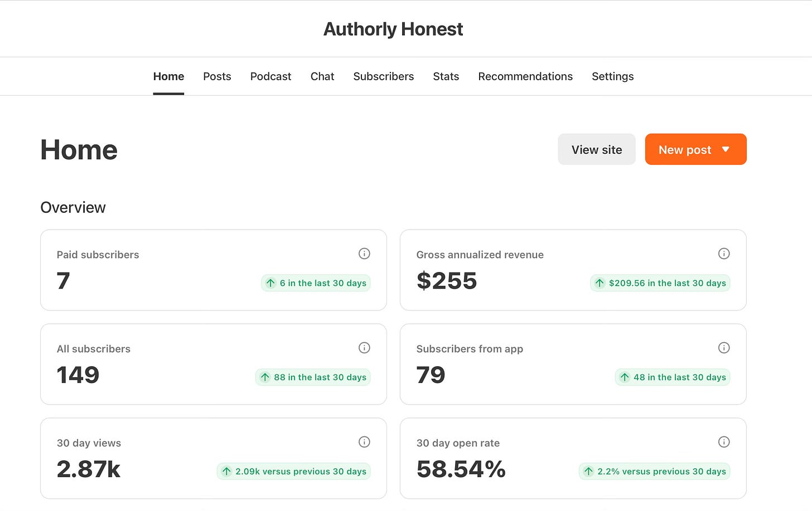Viewport: 812px width, 511px height.
Task: Open info icon for Subscribers from app
Action: (724, 348)
